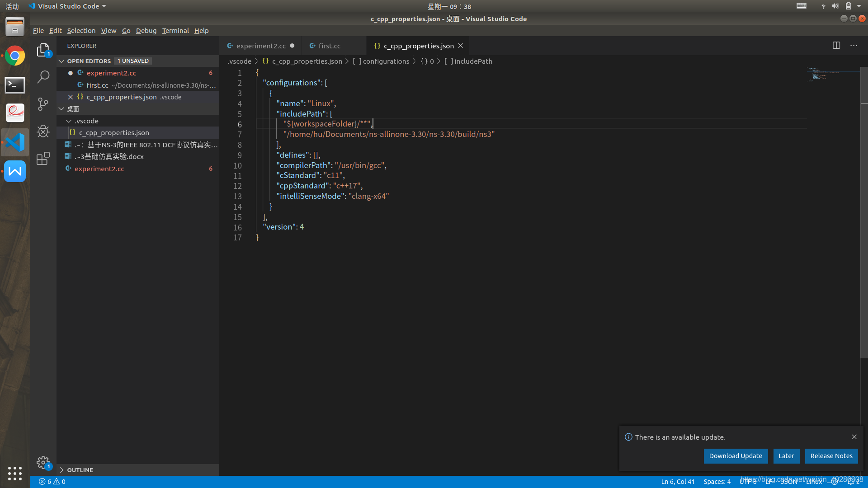
Task: Open Visual Studio Code app menu in top bar
Action: (67, 6)
